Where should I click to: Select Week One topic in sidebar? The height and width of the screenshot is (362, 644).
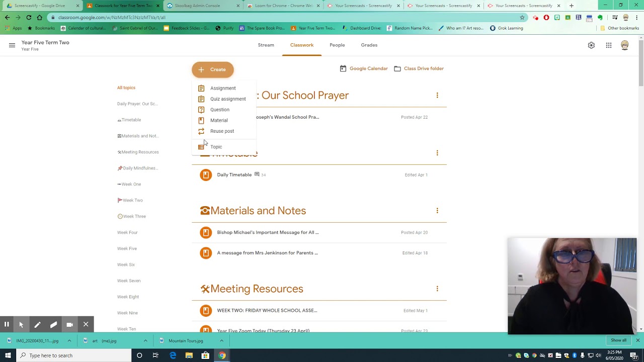(129, 184)
